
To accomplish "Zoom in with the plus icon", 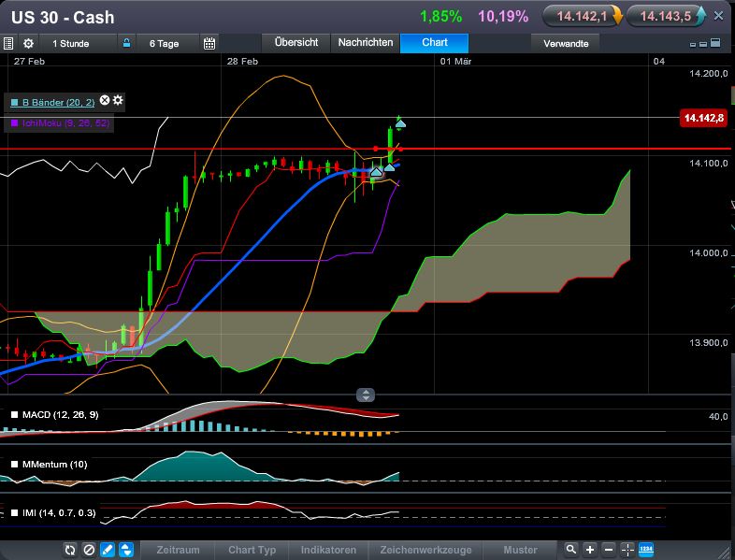I will (x=590, y=549).
